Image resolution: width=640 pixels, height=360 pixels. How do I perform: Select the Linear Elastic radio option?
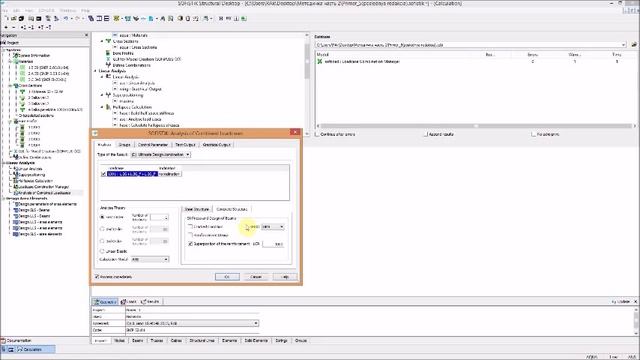click(102, 251)
